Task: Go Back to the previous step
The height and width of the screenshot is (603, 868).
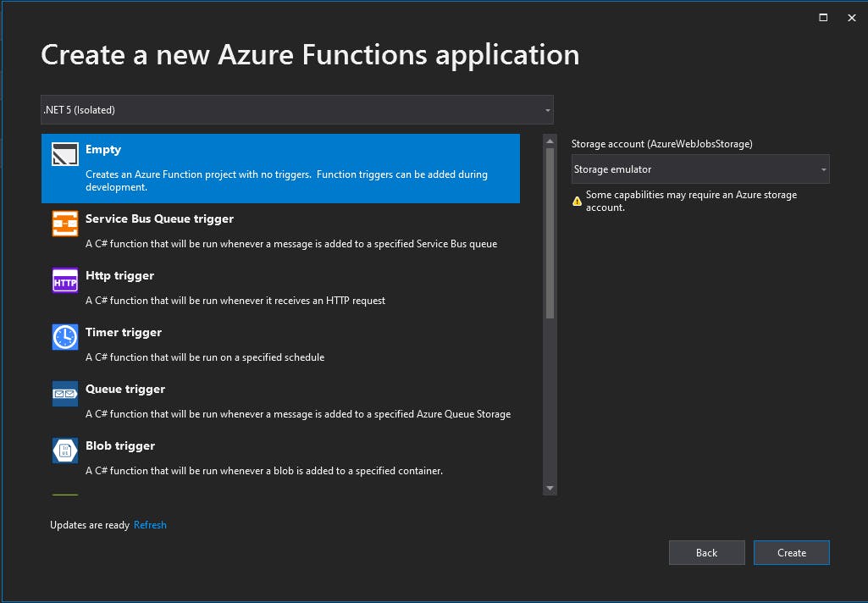Action: tap(706, 552)
